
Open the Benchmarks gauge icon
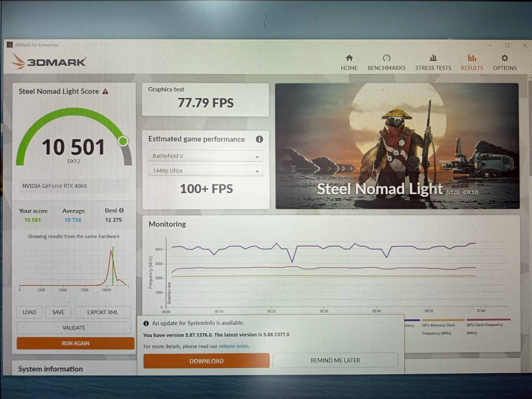click(x=387, y=58)
